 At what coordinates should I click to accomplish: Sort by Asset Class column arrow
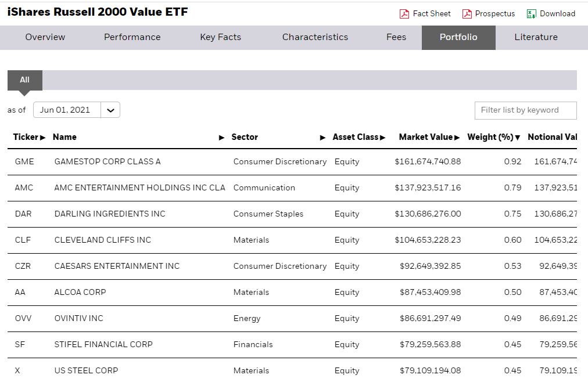click(382, 138)
